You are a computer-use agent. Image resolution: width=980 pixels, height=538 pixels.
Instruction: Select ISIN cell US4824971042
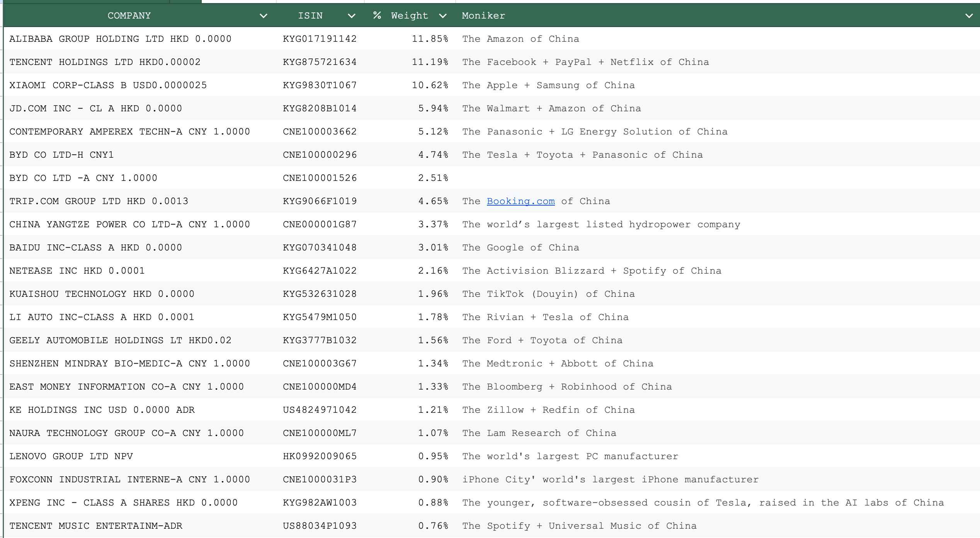pos(320,410)
